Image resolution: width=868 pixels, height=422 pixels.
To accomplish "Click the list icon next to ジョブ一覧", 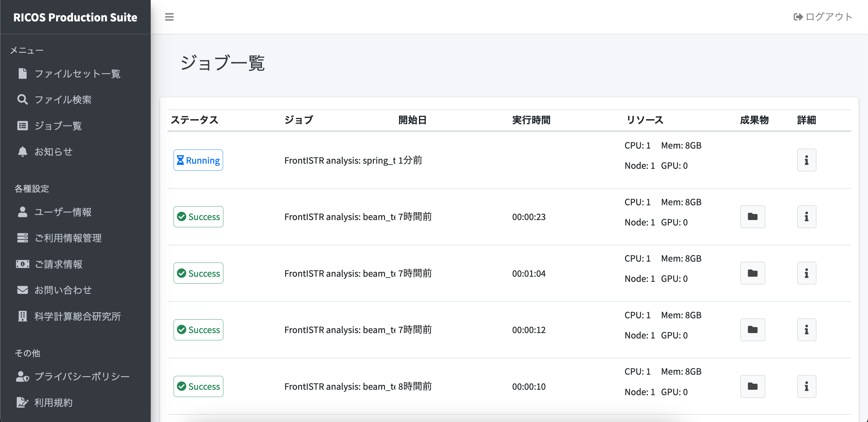I will click(x=22, y=126).
